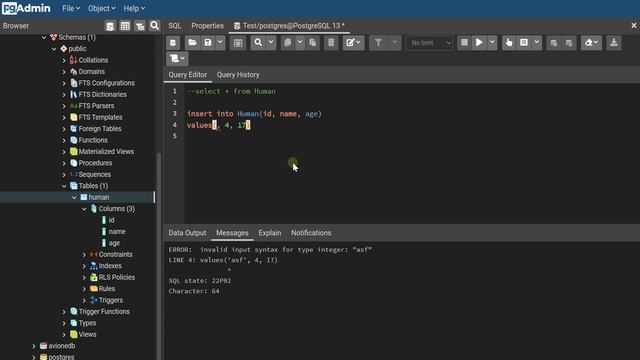
Task: Click line 3 insert statement in editor
Action: (x=254, y=114)
